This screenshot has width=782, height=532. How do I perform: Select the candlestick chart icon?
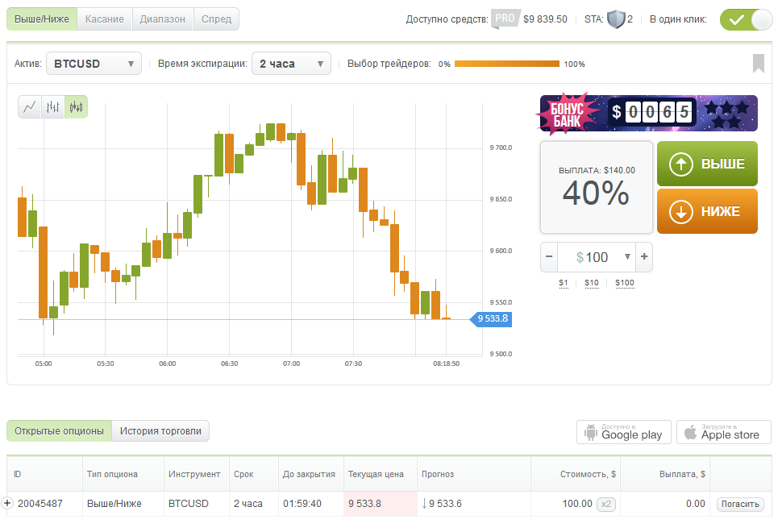point(76,107)
